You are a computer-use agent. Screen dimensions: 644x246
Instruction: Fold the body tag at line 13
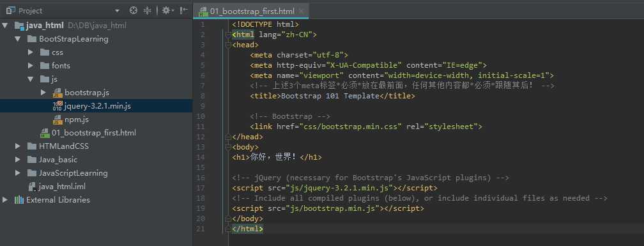[228, 147]
